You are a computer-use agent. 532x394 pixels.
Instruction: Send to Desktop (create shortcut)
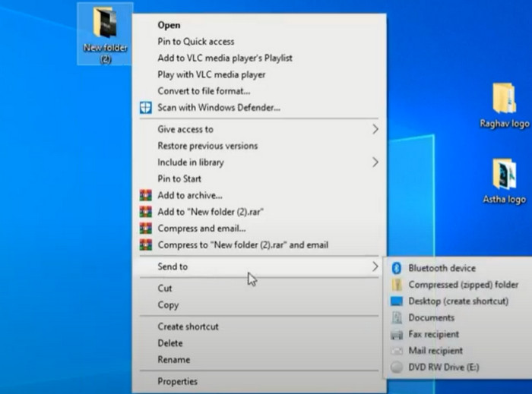click(x=459, y=301)
